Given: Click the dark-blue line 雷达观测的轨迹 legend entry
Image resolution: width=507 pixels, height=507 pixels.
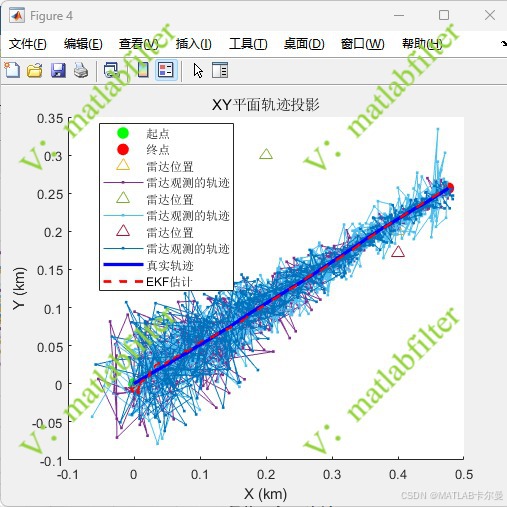Looking at the screenshot, I should point(167,248).
